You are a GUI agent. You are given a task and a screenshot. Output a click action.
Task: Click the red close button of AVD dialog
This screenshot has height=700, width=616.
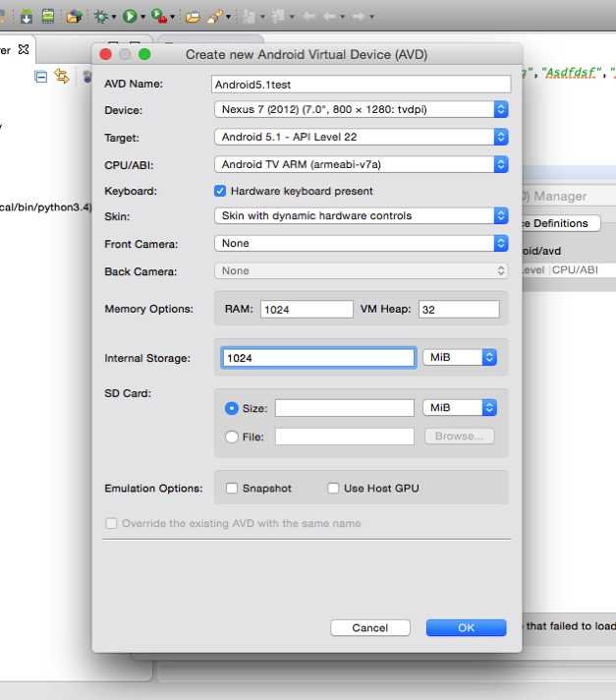[x=106, y=54]
